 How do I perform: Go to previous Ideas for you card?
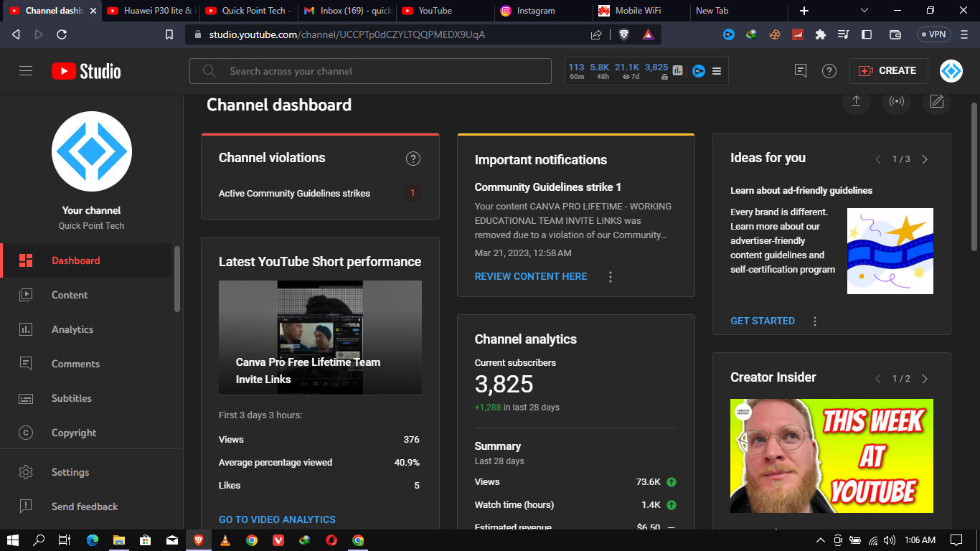tap(878, 159)
